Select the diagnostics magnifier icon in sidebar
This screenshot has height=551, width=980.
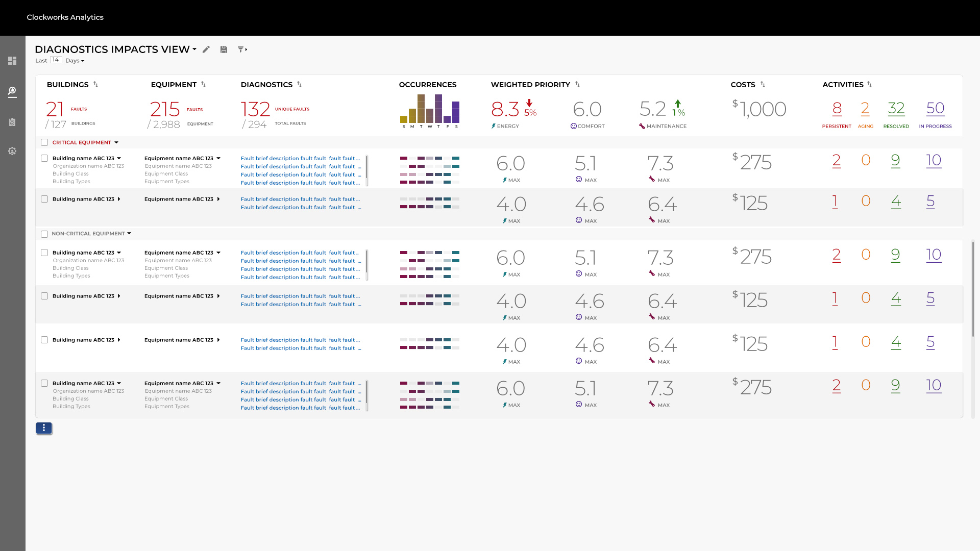pos(12,91)
